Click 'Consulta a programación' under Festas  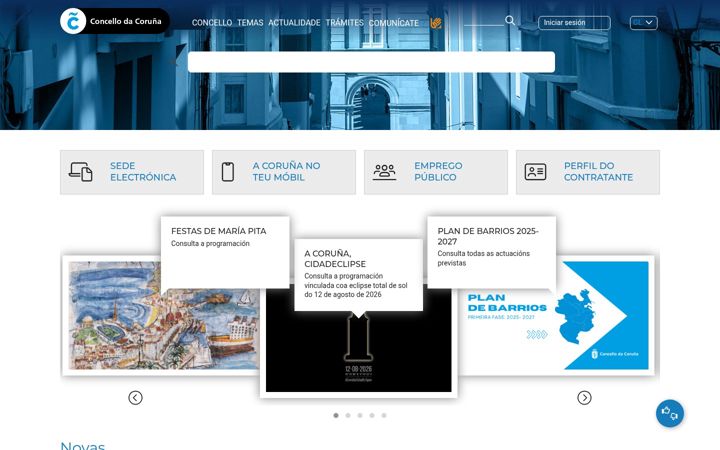coord(210,243)
